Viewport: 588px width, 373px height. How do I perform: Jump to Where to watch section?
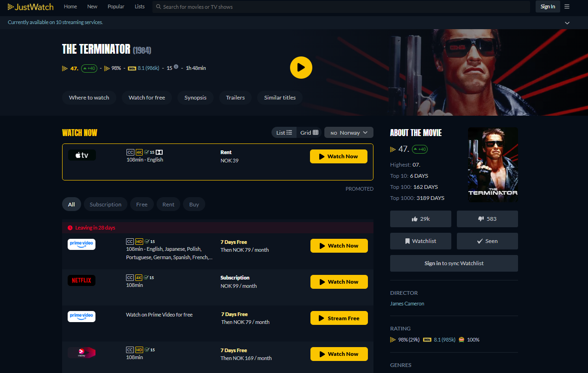click(89, 98)
